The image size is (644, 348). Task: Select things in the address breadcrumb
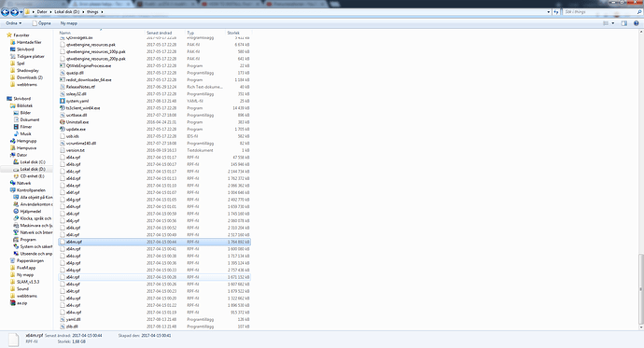pyautogui.click(x=92, y=12)
